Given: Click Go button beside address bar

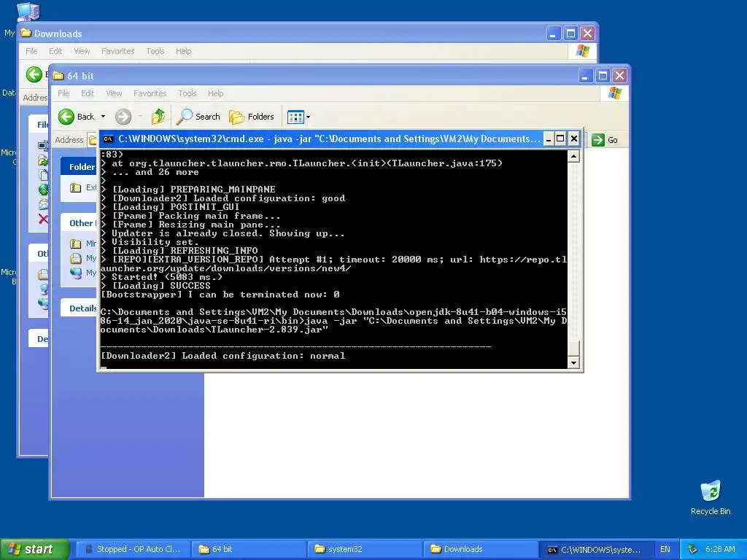Looking at the screenshot, I should (605, 140).
